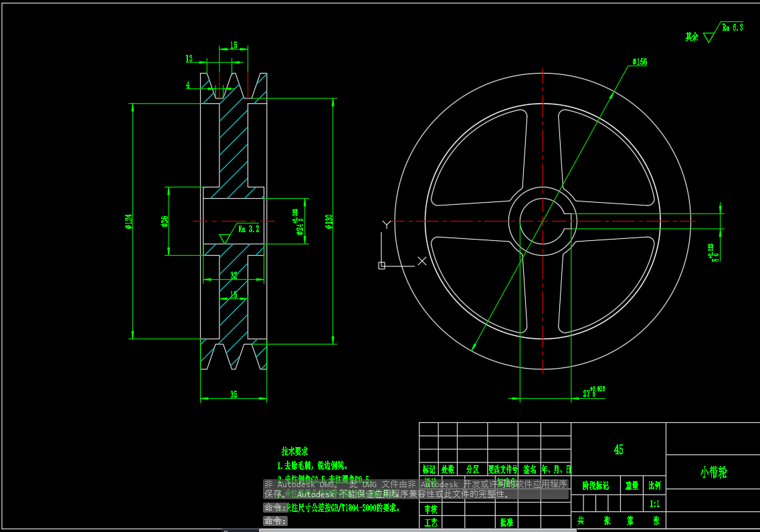Select the 32 hub width dimension

(234, 276)
